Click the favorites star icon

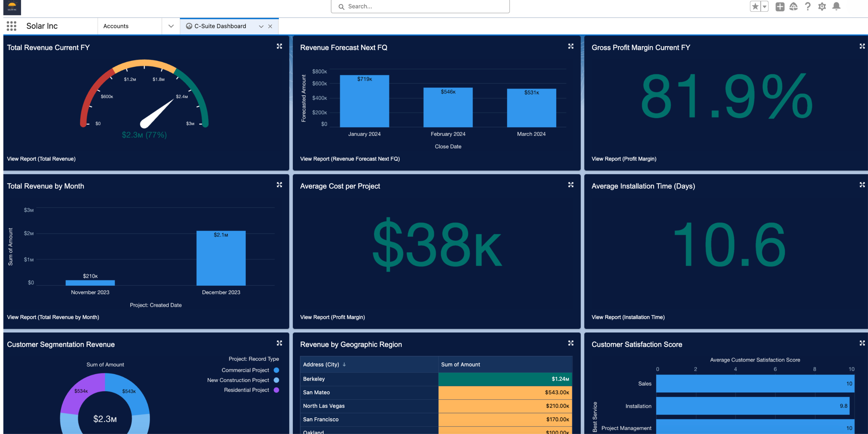[755, 6]
